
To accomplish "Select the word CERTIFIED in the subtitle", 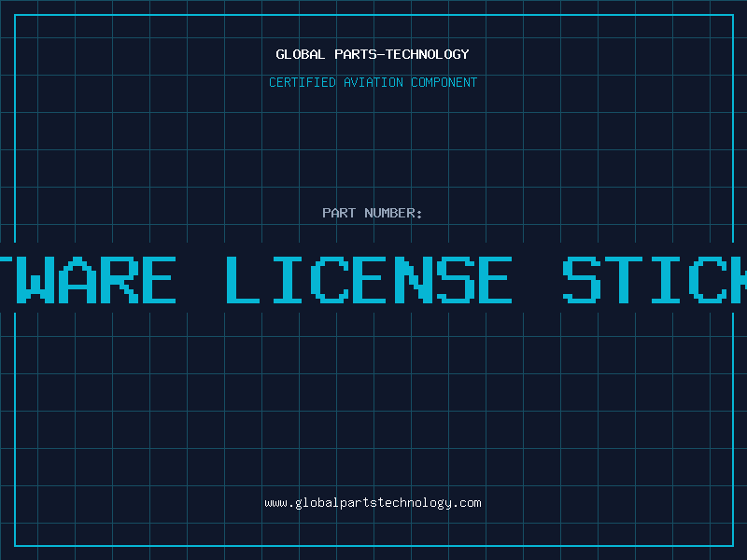I will 303,82.
